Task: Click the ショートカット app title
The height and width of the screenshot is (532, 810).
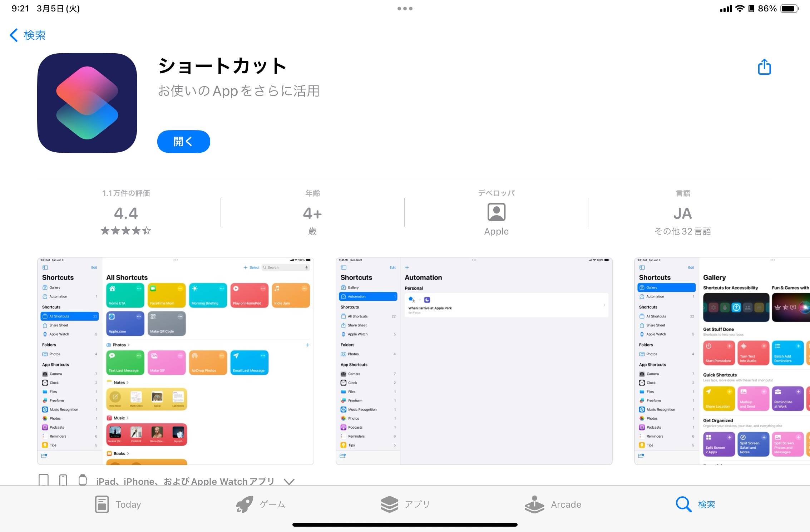Action: (x=222, y=66)
